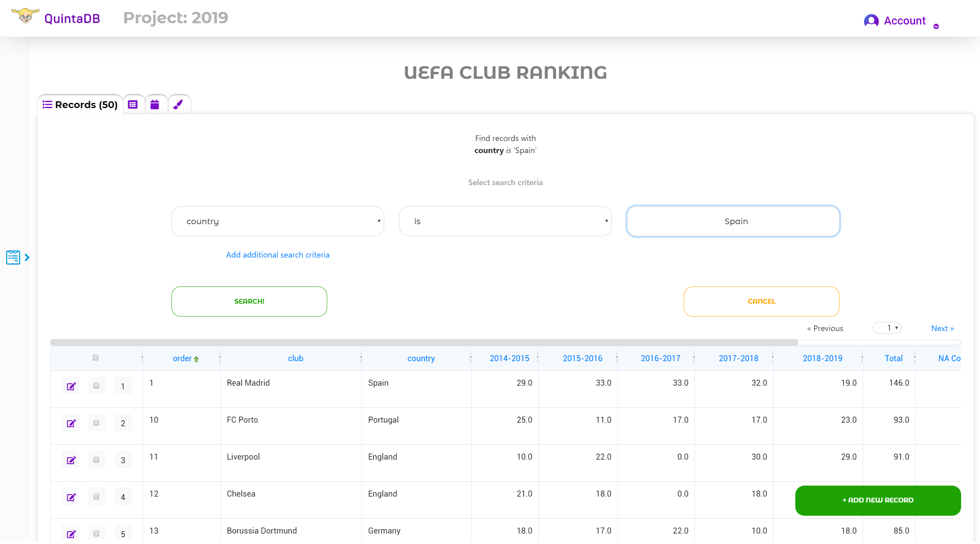Click the QuintaDB mascot logo icon

25,16
